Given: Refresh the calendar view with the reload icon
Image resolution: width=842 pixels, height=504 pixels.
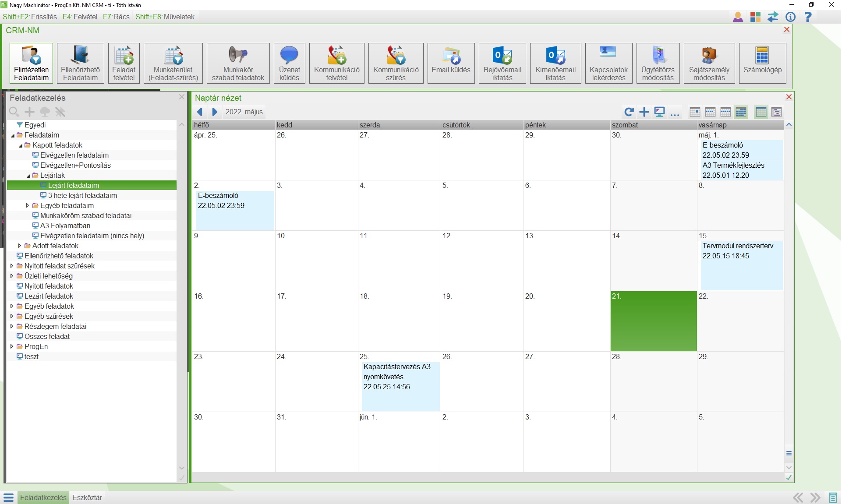Looking at the screenshot, I should tap(629, 112).
